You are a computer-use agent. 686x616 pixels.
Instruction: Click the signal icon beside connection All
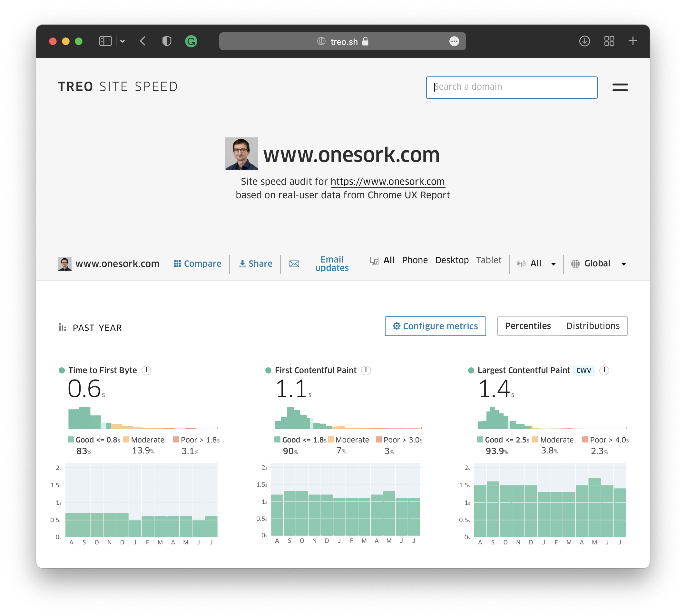521,264
